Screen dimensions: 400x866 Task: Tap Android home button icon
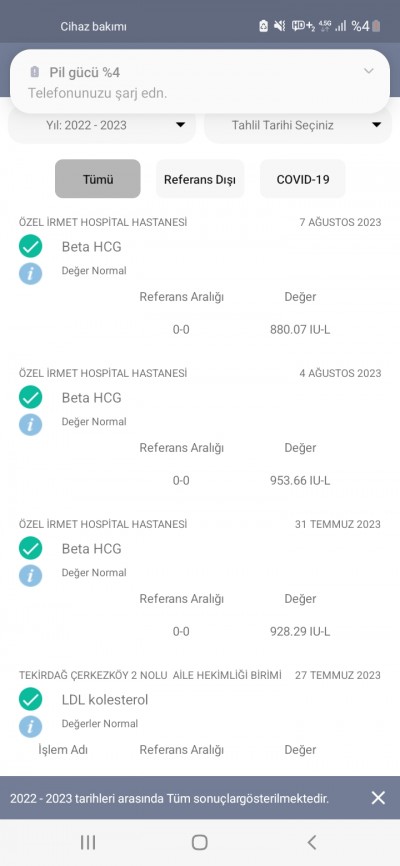click(199, 842)
